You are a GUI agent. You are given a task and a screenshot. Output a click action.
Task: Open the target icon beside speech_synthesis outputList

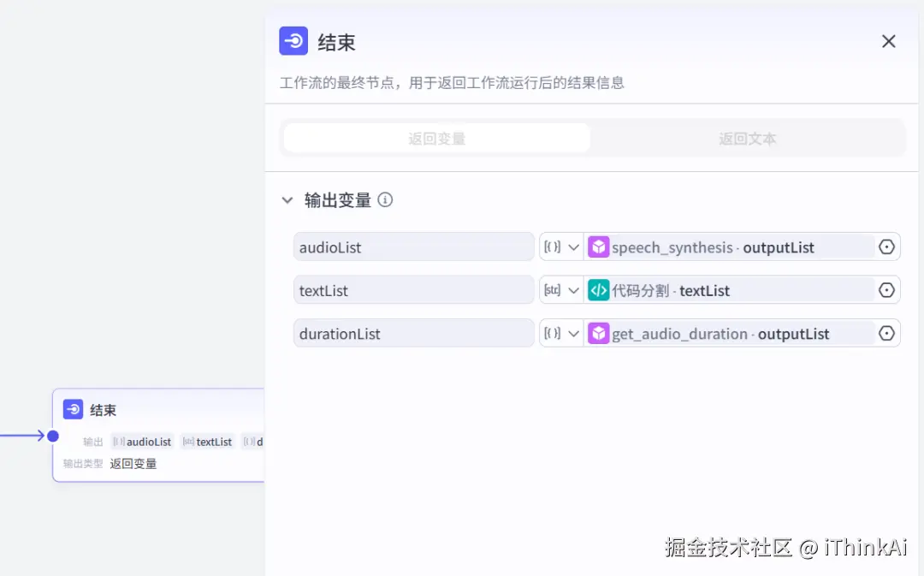coord(886,246)
